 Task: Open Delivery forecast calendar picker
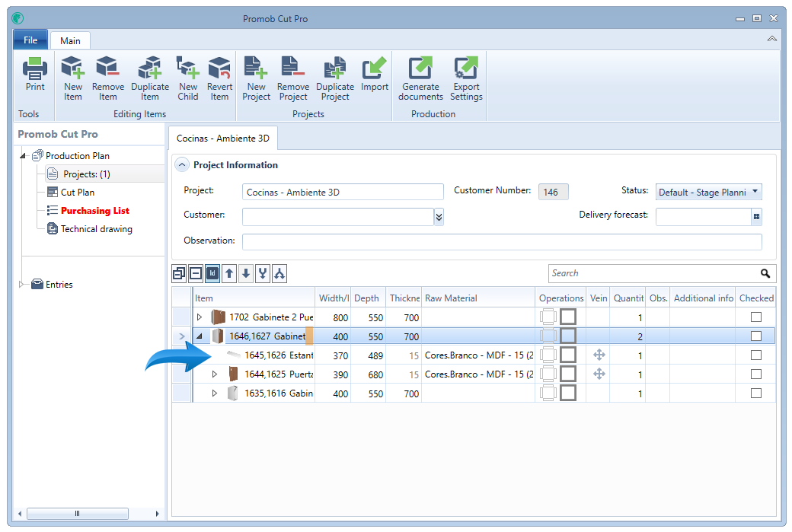pyautogui.click(x=756, y=217)
